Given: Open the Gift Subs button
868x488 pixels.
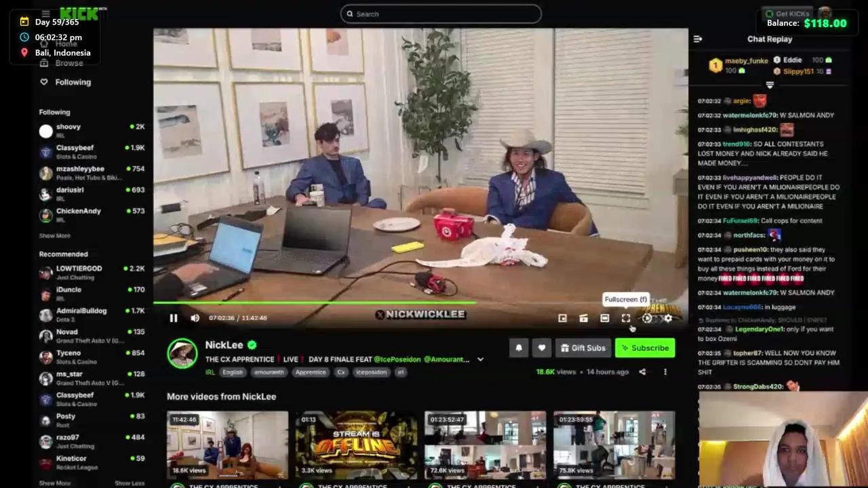Looking at the screenshot, I should click(583, 348).
